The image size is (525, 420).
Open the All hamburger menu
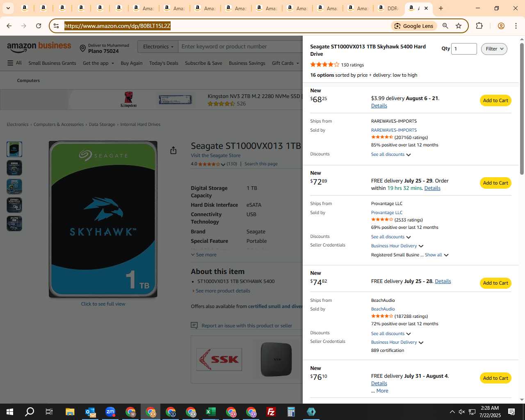14,63
